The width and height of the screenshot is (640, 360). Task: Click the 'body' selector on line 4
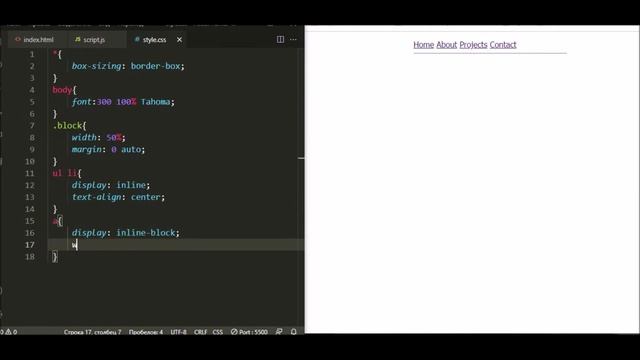tap(62, 90)
